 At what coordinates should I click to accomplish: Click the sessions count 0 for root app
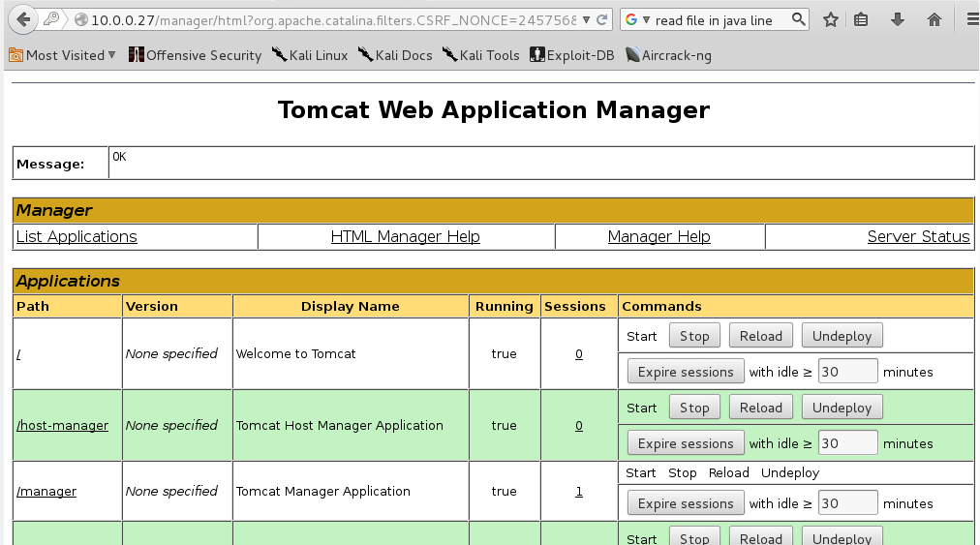[579, 353]
